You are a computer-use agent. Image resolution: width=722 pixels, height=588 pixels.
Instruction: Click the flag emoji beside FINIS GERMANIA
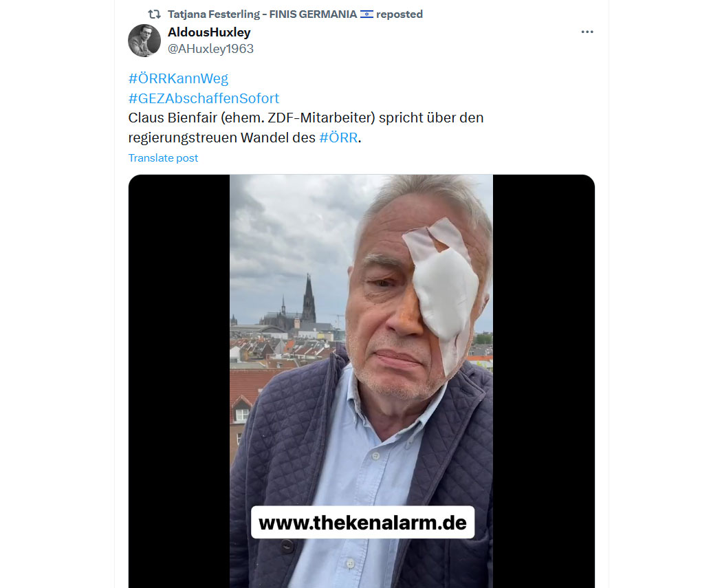367,14
